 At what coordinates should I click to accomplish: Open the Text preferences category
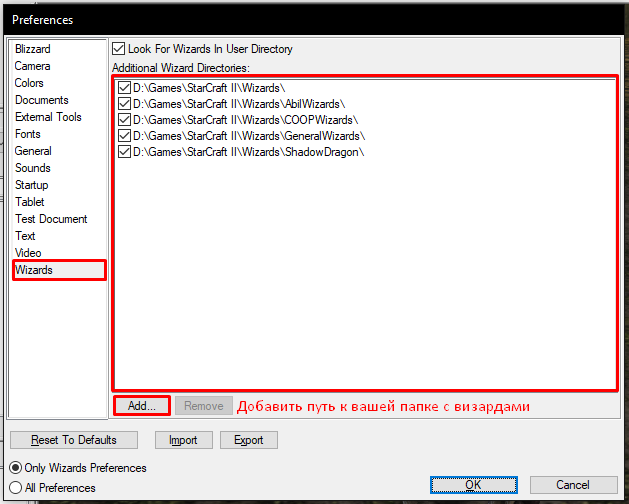tap(25, 236)
